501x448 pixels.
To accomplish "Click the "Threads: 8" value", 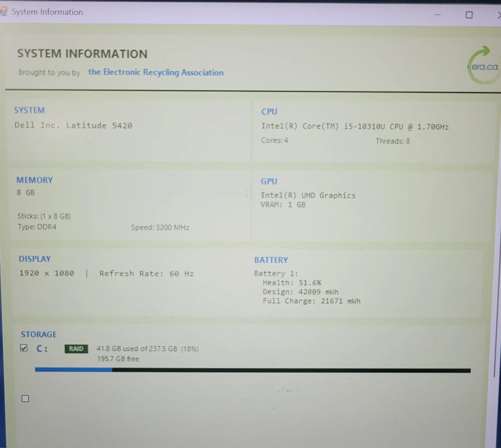I will point(392,141).
